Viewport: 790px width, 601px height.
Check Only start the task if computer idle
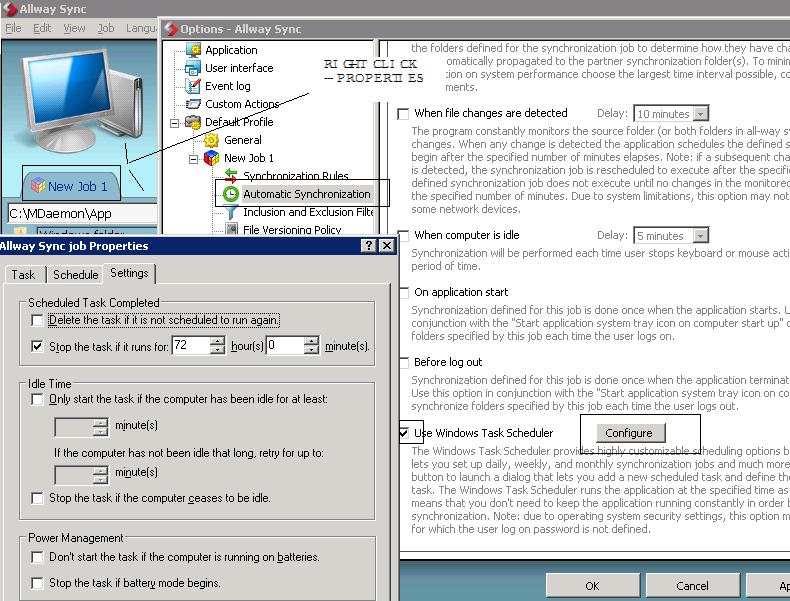37,399
